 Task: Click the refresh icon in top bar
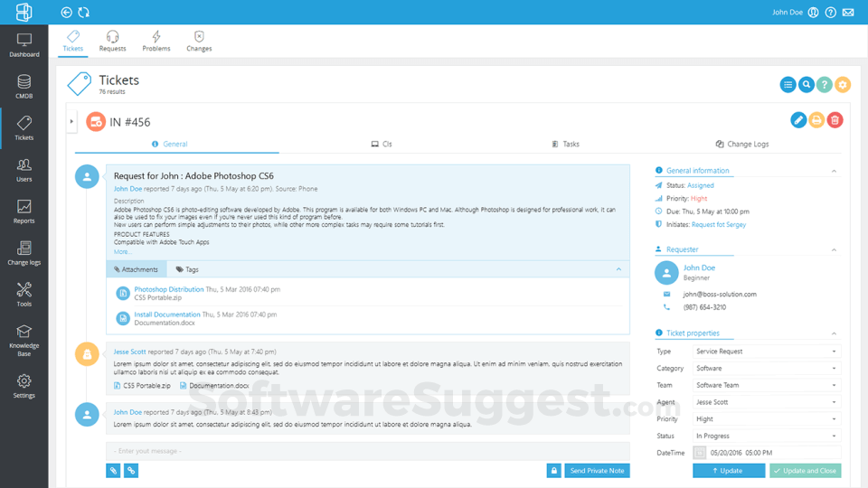[83, 12]
